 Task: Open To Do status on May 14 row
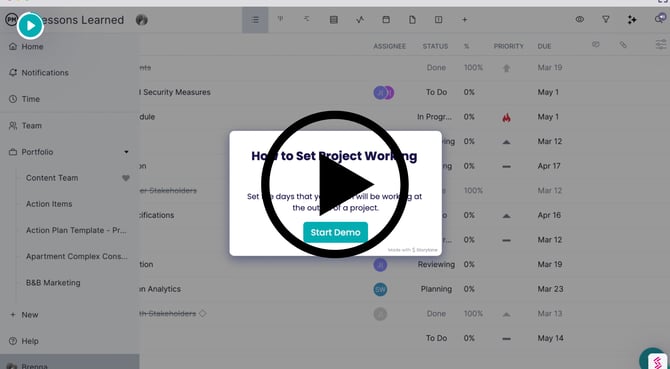pyautogui.click(x=436, y=338)
